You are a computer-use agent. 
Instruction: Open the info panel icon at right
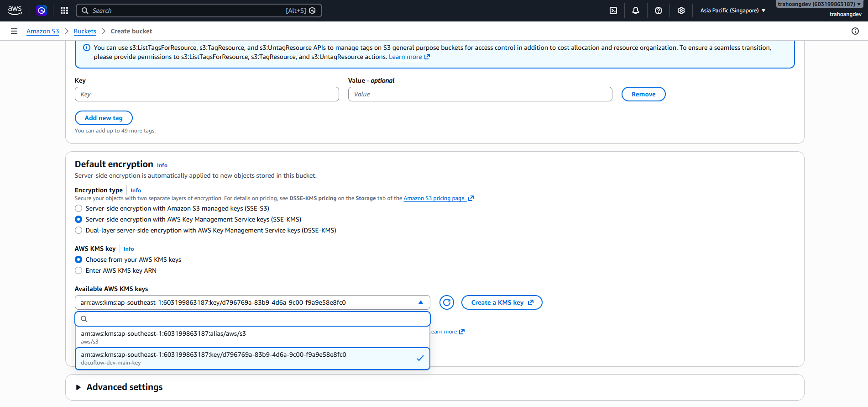[855, 31]
